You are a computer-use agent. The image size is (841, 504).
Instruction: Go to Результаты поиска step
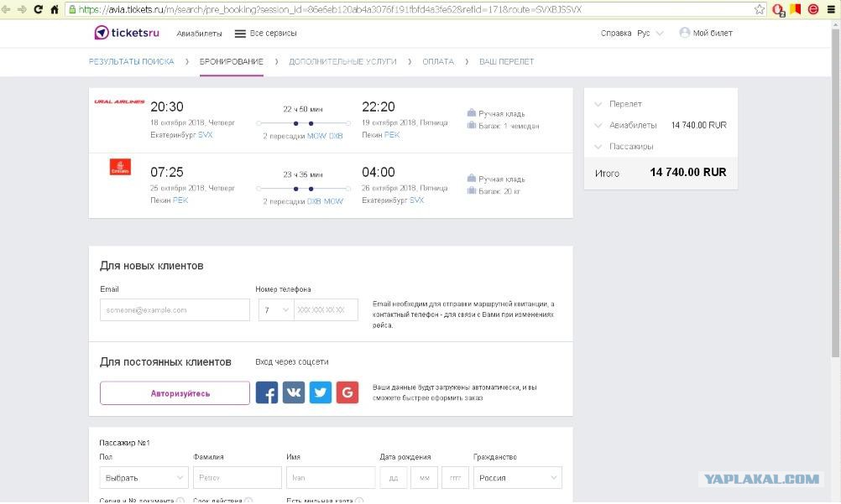tap(132, 62)
